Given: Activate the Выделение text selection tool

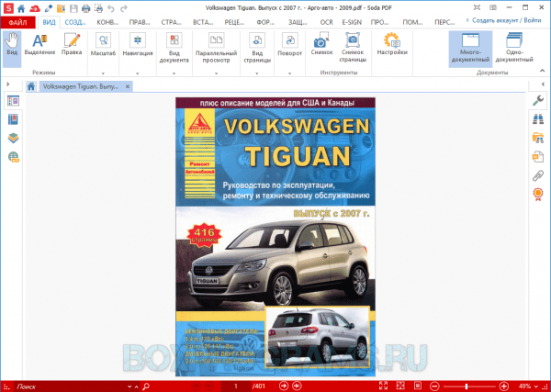Looking at the screenshot, I should [x=39, y=45].
